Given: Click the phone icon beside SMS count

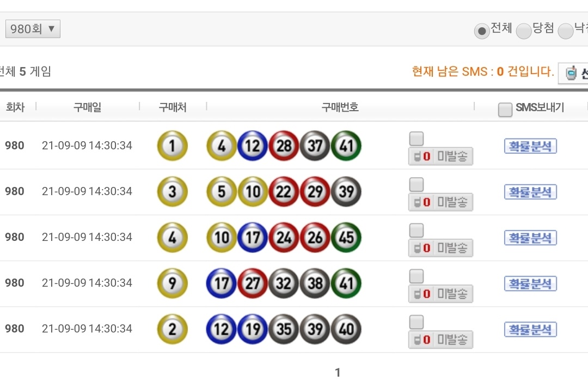Looking at the screenshot, I should click(x=571, y=73).
